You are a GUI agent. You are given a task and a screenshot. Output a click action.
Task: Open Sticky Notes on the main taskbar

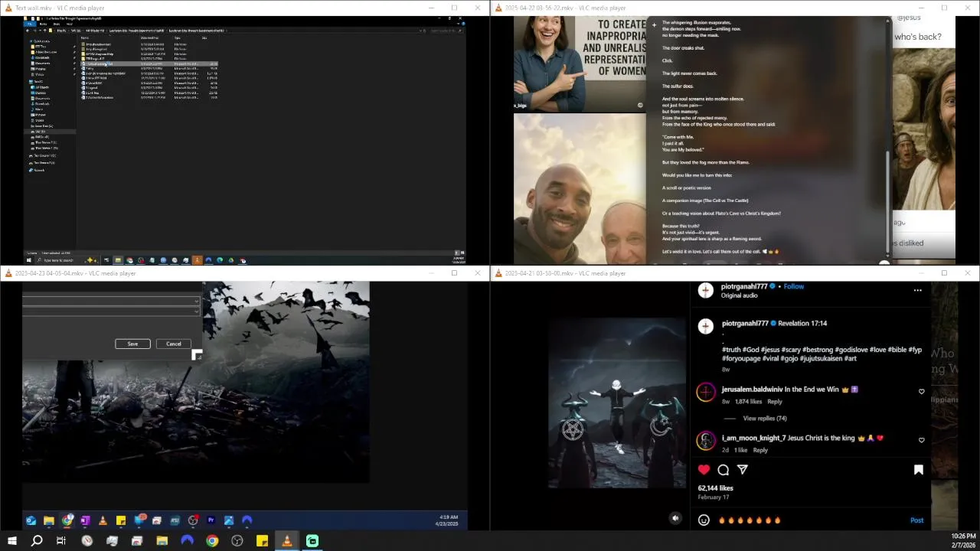click(x=262, y=541)
